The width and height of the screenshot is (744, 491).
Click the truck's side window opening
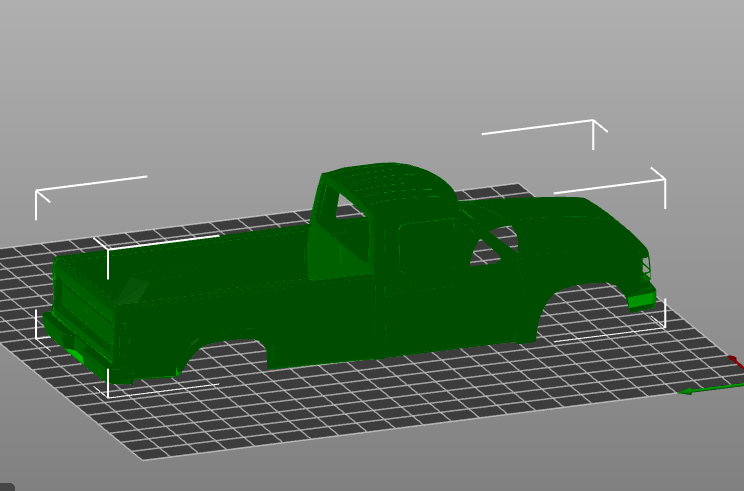pos(432,246)
